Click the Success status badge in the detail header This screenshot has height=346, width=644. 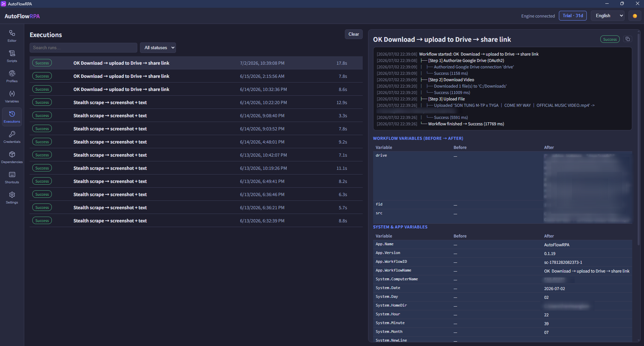(x=610, y=39)
